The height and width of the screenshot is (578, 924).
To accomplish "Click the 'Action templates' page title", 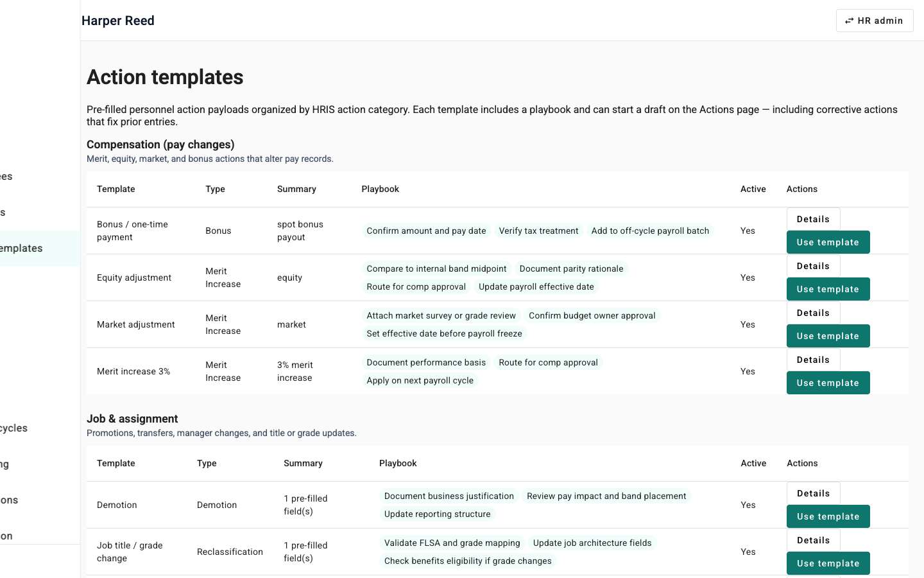I will click(x=165, y=77).
